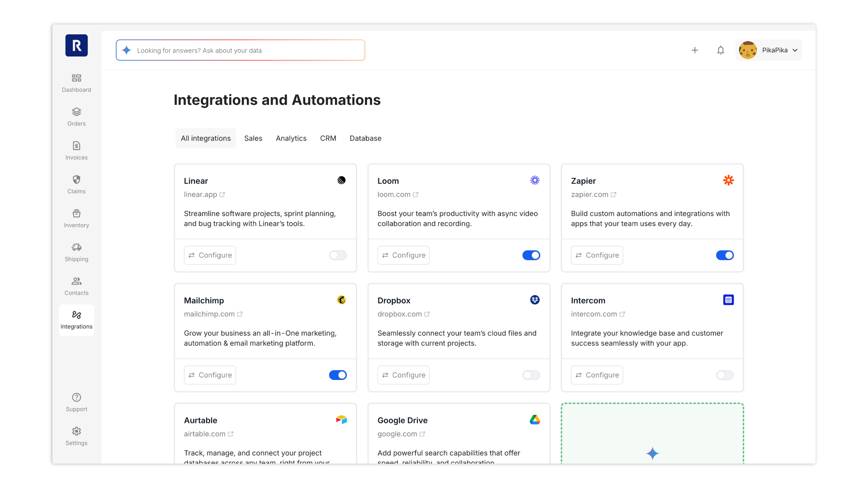Click the plus add icon
The width and height of the screenshot is (868, 488).
pyautogui.click(x=695, y=50)
